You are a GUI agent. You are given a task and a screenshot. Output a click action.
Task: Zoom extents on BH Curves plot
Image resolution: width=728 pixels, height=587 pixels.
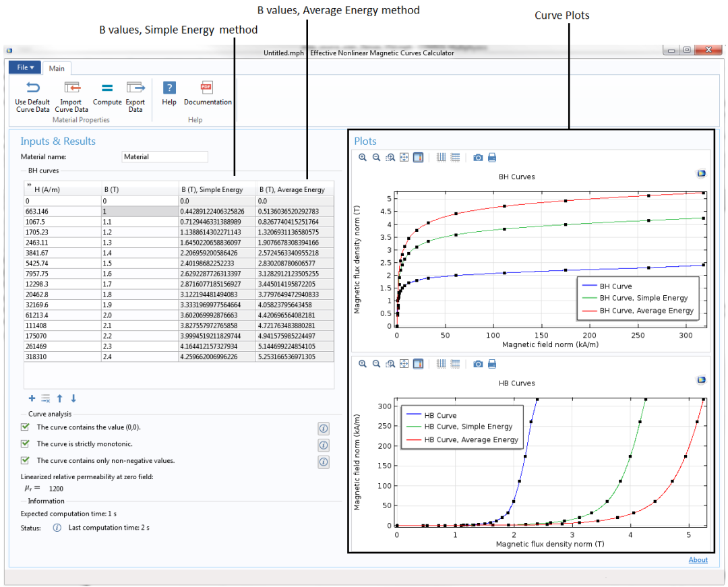(404, 158)
